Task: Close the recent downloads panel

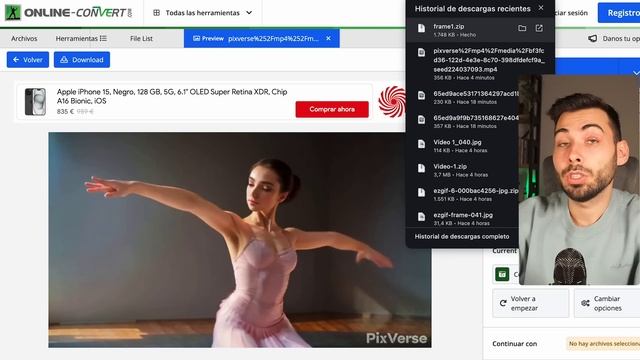Action: (541, 8)
